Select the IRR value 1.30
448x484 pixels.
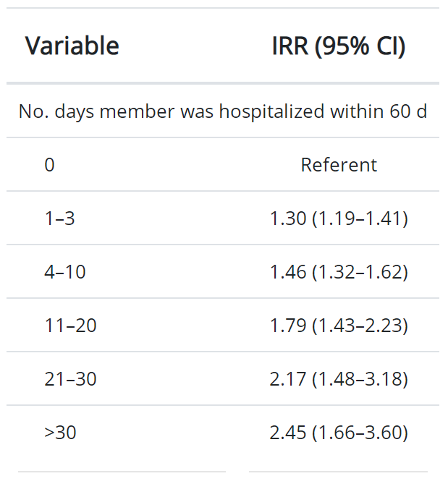point(288,218)
